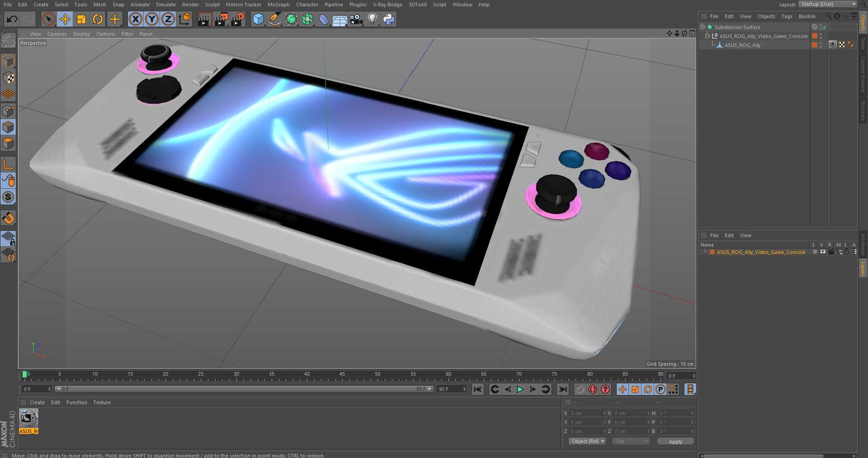The image size is (868, 458).
Task: Toggle the coordinate system icon
Action: pyautogui.click(x=185, y=19)
